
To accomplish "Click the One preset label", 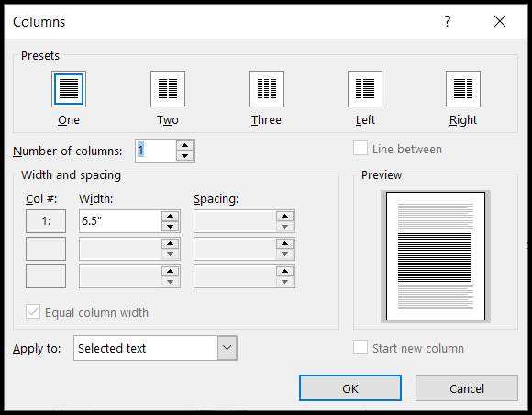I will point(69,120).
